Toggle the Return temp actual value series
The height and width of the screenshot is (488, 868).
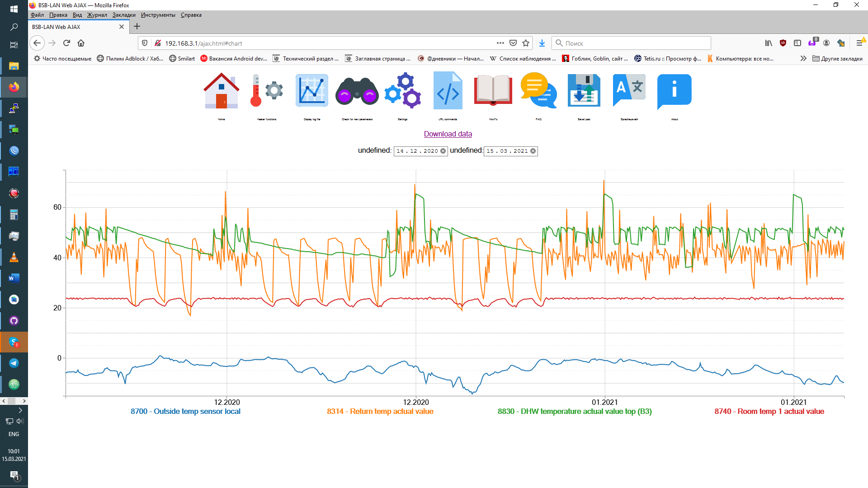coord(380,411)
